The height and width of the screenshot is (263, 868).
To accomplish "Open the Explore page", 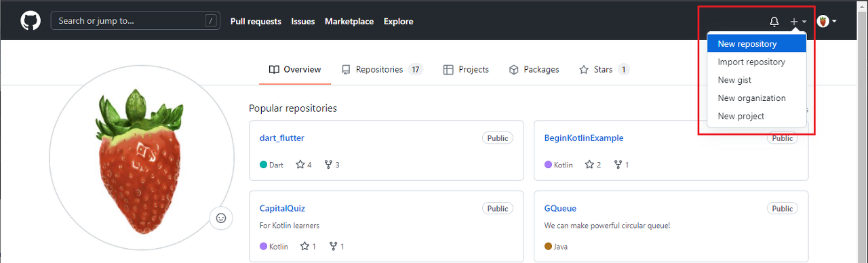I will (x=399, y=22).
